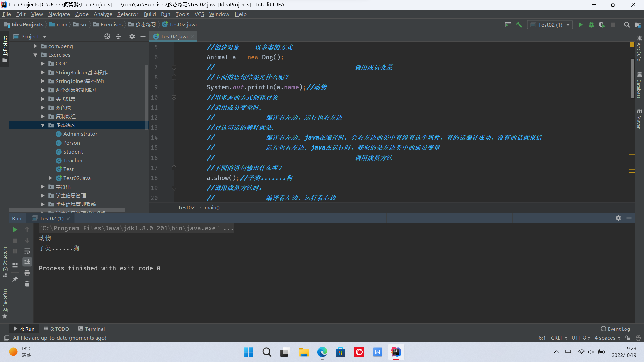The width and height of the screenshot is (644, 362).
Task: Collapse the 多态练习 folder
Action: click(43, 125)
